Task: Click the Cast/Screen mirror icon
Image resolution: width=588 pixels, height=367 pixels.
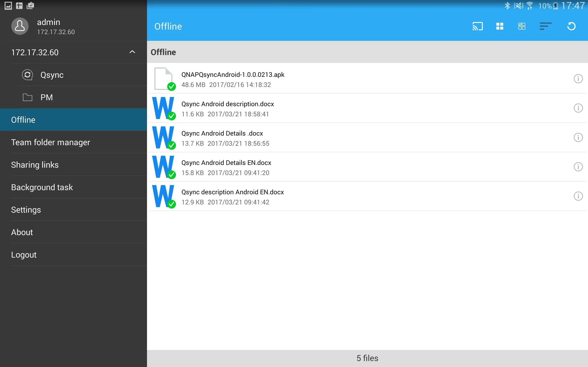Action: [x=478, y=26]
